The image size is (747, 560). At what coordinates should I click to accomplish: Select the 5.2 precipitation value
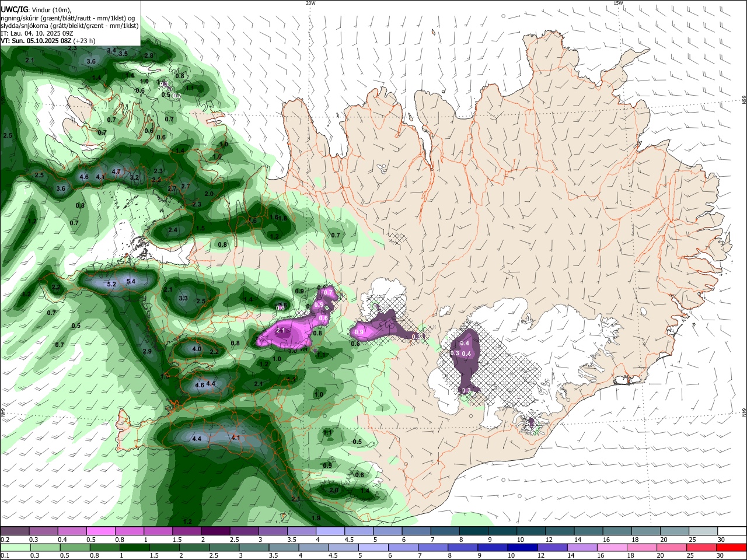pos(112,284)
